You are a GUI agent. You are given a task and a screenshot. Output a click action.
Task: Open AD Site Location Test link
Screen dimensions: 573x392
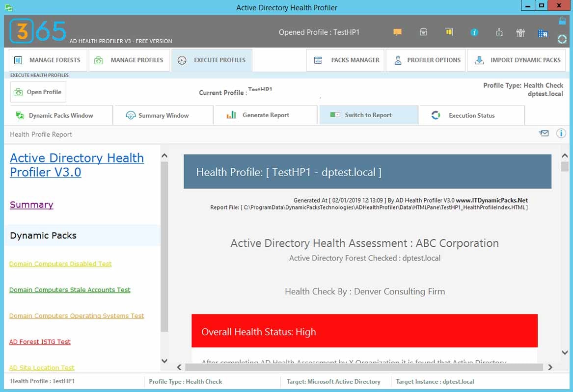42,367
